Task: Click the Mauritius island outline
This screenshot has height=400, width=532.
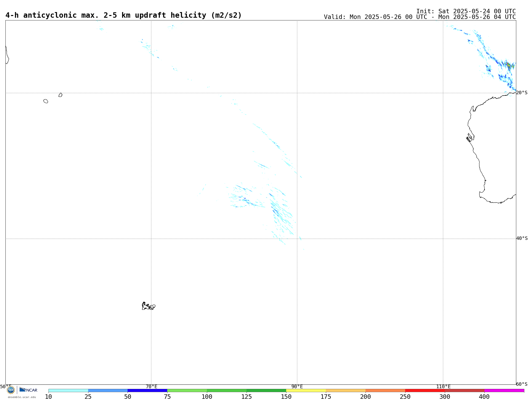Action: [60, 95]
